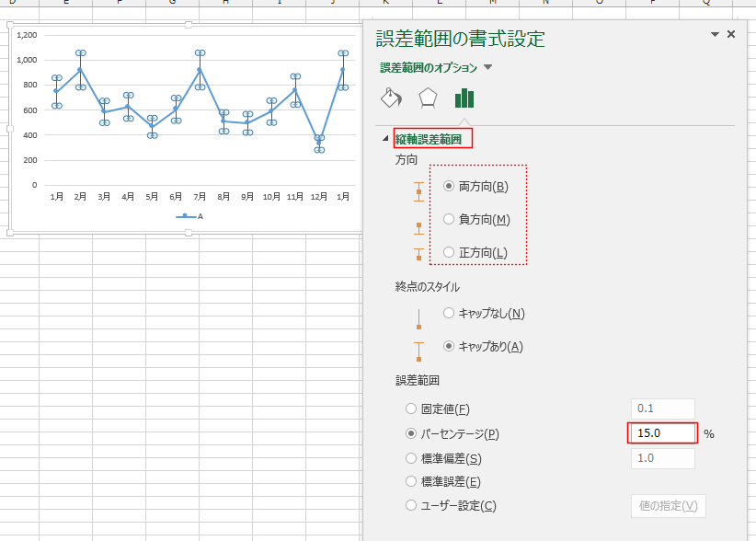Screen dimensions: 756x541
Task: Select 標準偏差(S) error amount option
Action: pyautogui.click(x=410, y=457)
